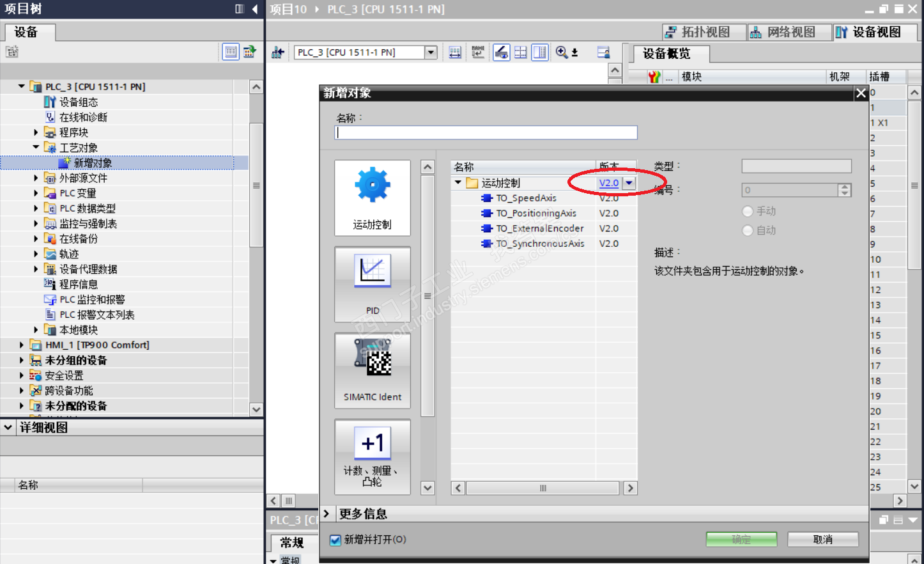Toggle the grid toolbar button
Screen dimensions: 924x564
521,52
